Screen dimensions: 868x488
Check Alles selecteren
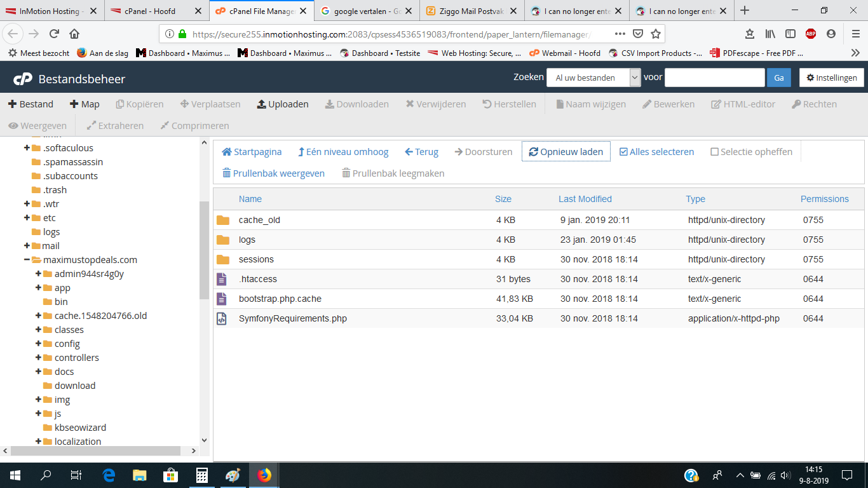(656, 152)
